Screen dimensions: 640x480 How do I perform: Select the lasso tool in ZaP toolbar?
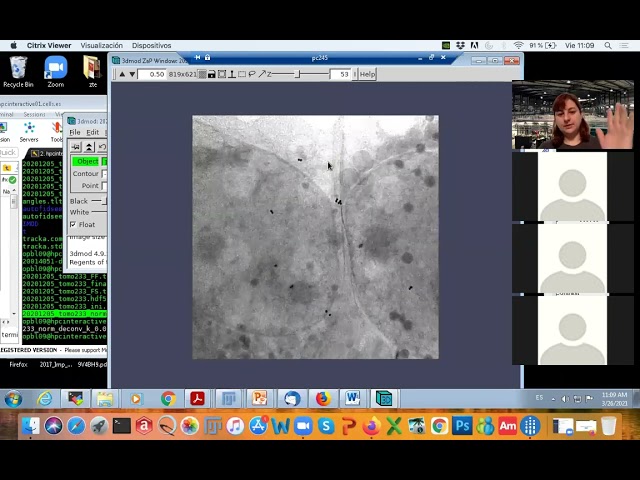(252, 74)
